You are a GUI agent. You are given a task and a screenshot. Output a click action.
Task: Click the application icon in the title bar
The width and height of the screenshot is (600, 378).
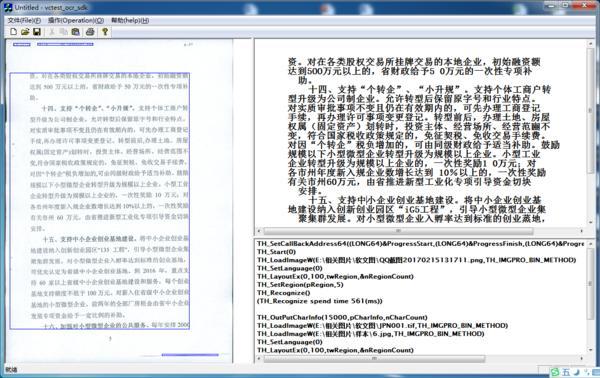tap(8, 7)
